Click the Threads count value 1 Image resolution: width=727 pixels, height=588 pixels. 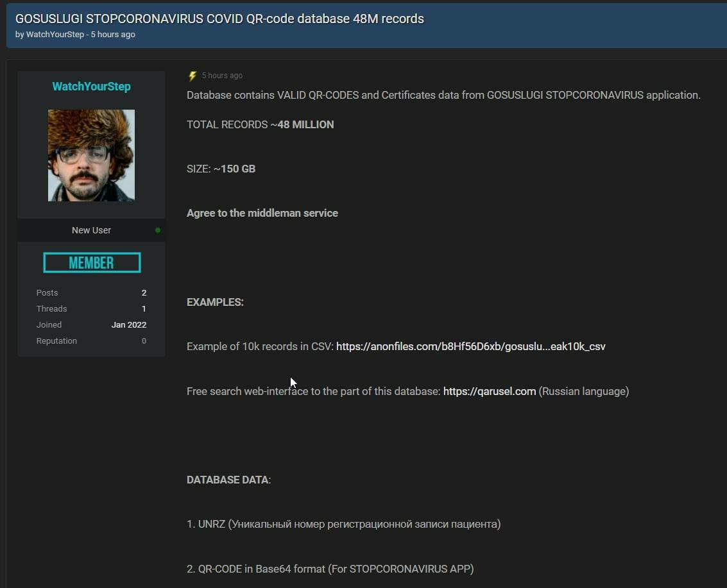point(144,309)
